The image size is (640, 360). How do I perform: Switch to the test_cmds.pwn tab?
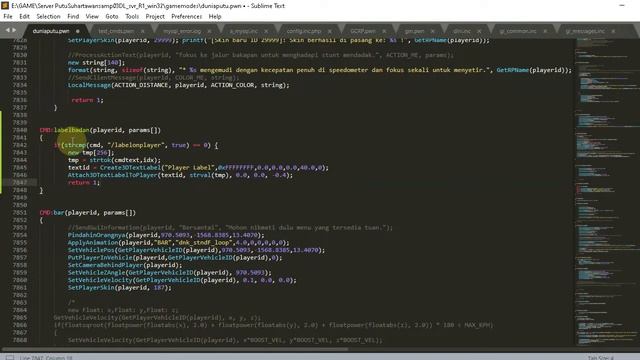point(116,31)
